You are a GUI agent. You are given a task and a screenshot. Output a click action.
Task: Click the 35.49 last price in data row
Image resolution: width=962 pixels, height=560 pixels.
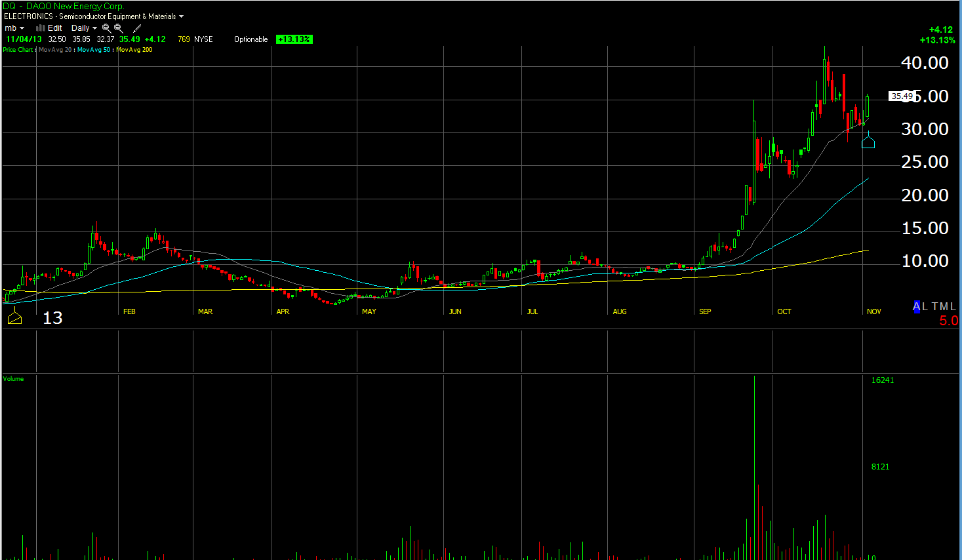[130, 39]
